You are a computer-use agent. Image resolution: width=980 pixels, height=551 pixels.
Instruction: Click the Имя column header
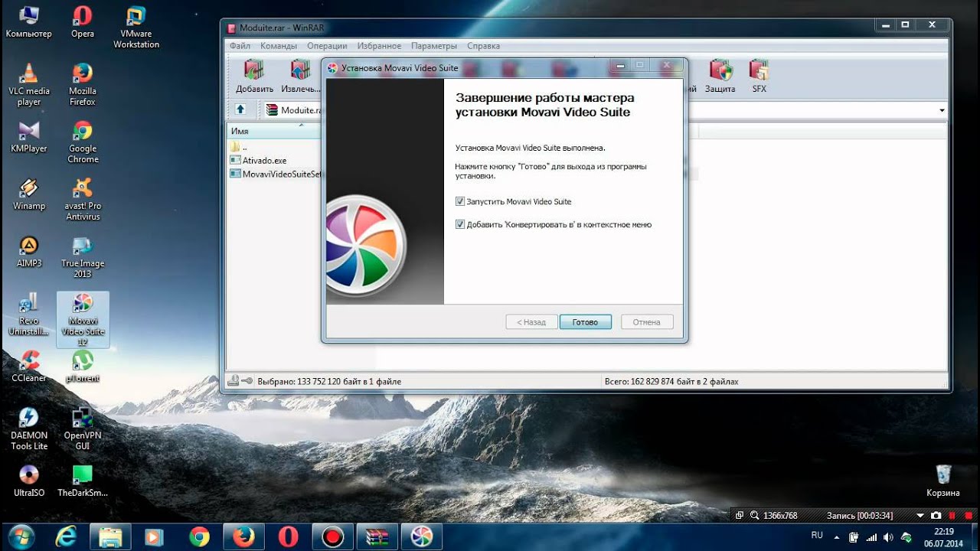pyautogui.click(x=274, y=132)
